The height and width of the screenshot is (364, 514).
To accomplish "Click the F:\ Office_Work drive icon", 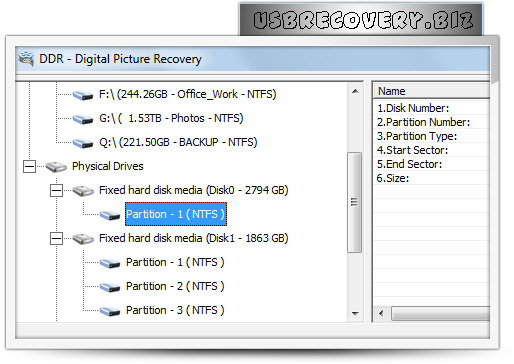I will (83, 96).
